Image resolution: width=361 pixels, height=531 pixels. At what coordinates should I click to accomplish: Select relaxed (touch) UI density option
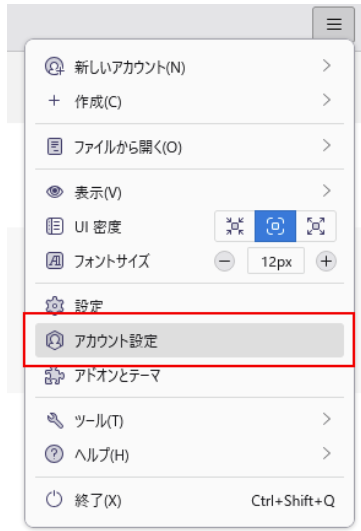coord(316,226)
